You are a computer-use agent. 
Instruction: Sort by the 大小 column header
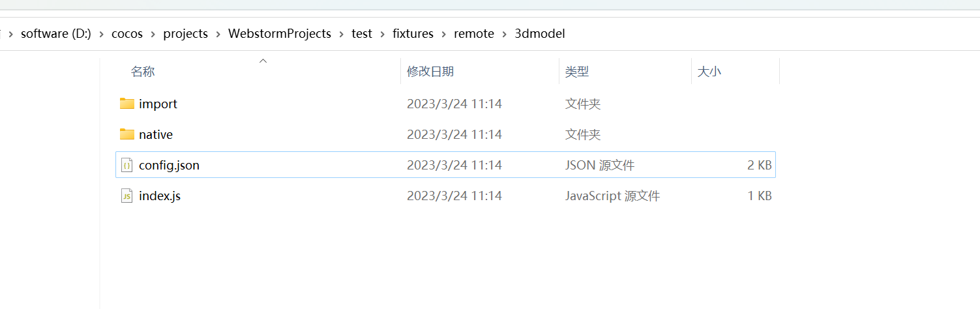click(709, 72)
